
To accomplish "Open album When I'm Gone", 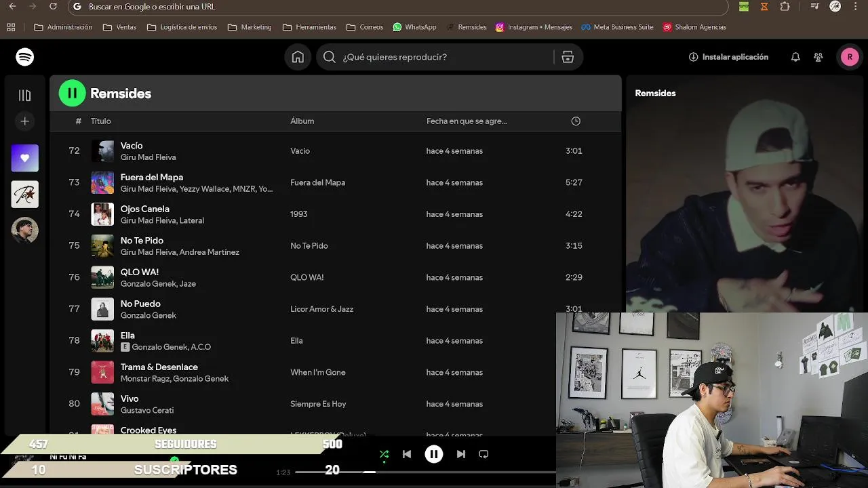I will coord(318,372).
